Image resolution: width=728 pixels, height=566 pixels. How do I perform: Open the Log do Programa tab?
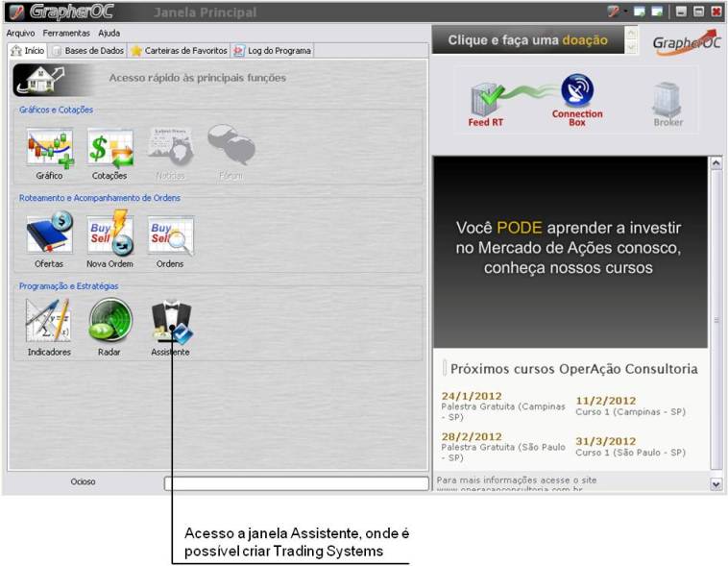pyautogui.click(x=273, y=51)
